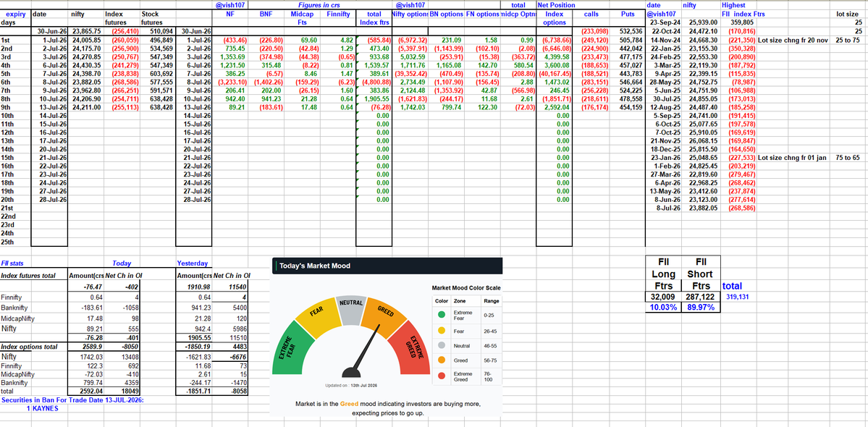Click the 'FII stats' label
Screen dimensions: 868x427
(12, 264)
